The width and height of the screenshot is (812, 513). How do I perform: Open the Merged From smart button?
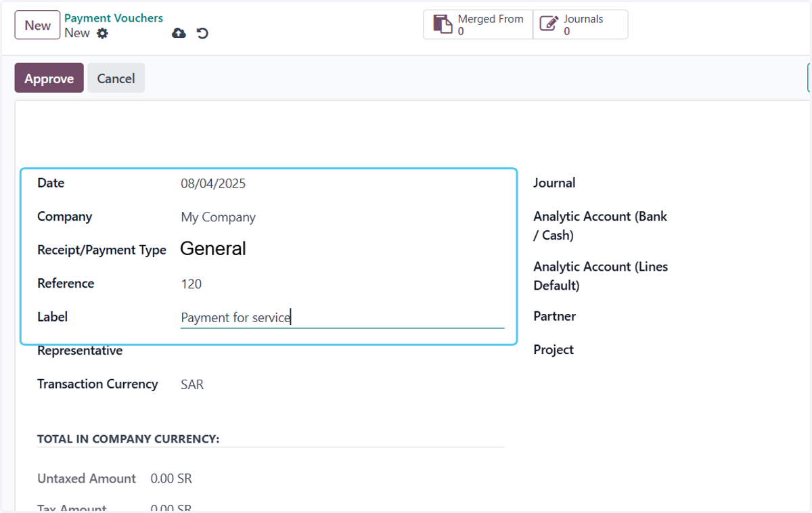[478, 24]
